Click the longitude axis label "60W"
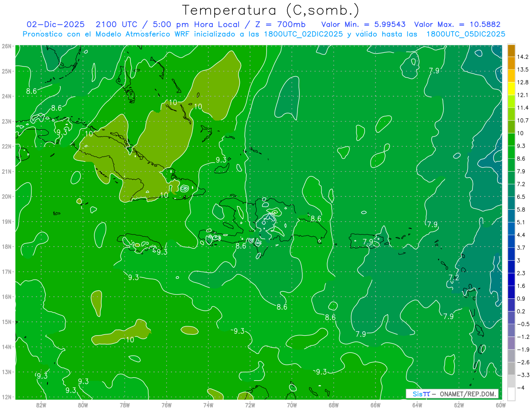The height and width of the screenshot is (411, 532). pos(501,405)
